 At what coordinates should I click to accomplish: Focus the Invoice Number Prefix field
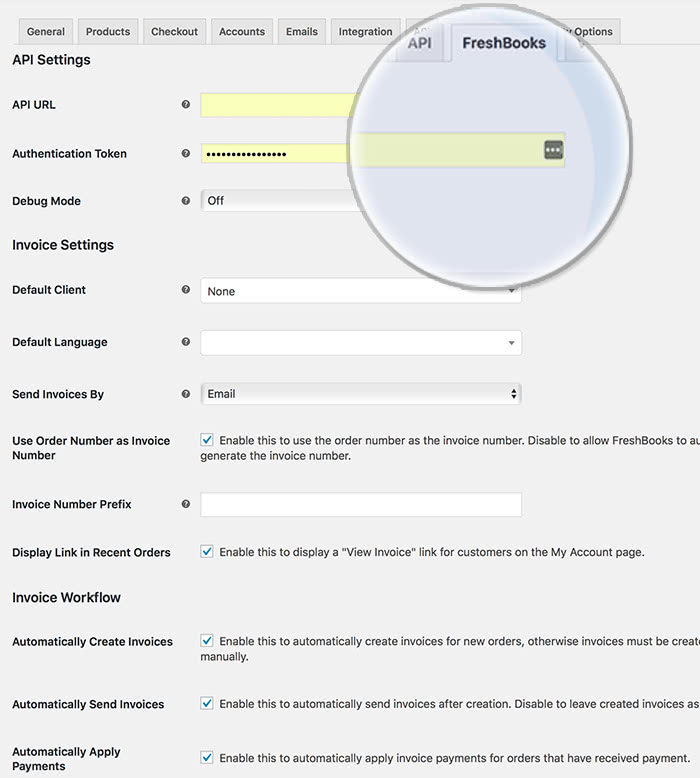(x=361, y=504)
